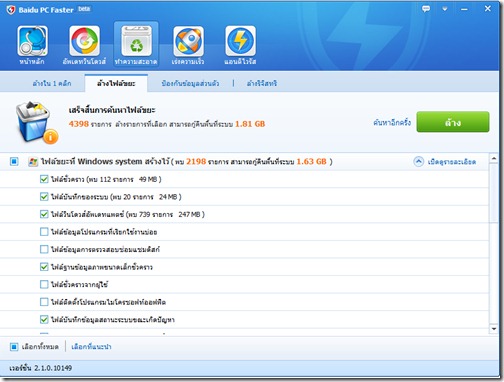Click the 4398 รายการ total count text
The height and width of the screenshot is (382, 504).
tap(90, 124)
